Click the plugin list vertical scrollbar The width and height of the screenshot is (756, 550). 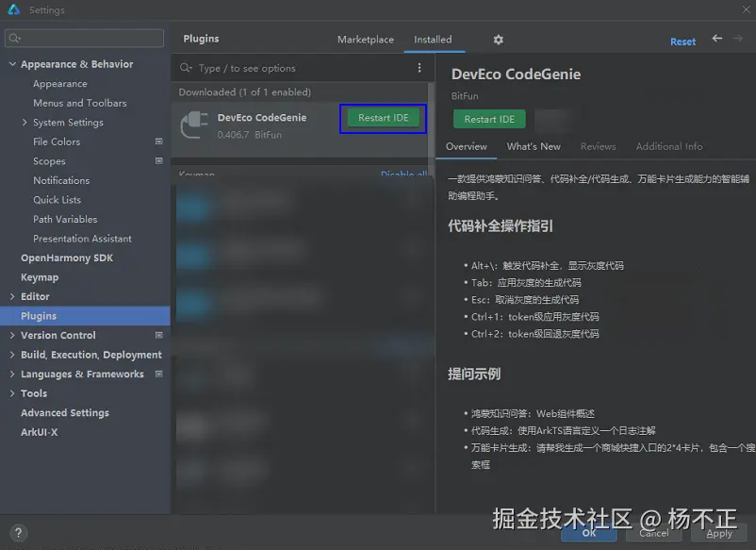431,130
